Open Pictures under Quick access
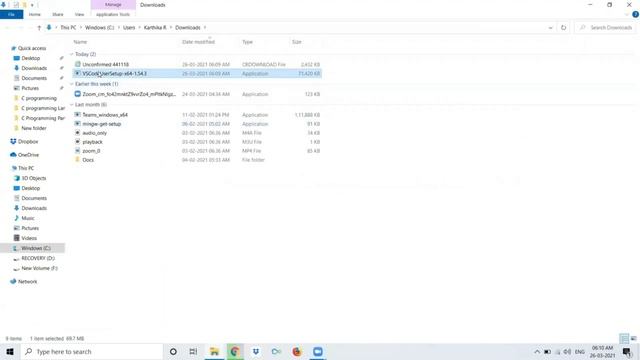 [30, 88]
